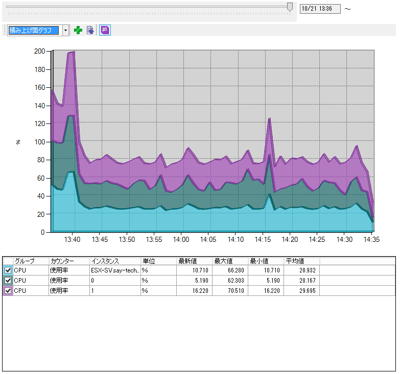Sort by the インスタンス column header
The image size is (400, 374).
tap(115, 261)
